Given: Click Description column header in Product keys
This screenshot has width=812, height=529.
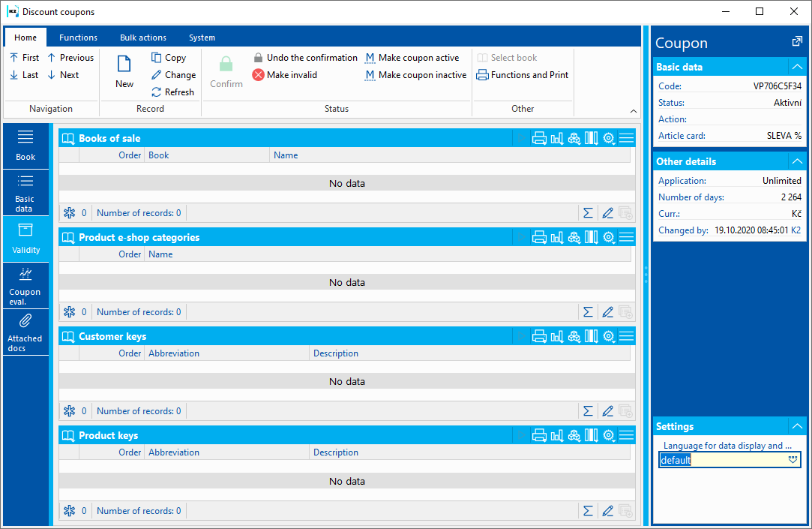Looking at the screenshot, I should tap(469, 452).
